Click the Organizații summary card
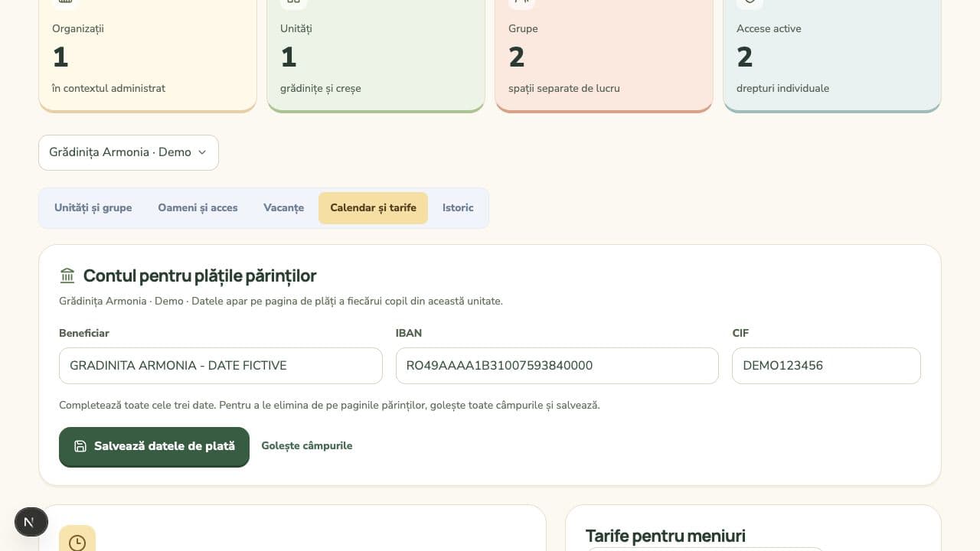The image size is (980, 551). 148,55
